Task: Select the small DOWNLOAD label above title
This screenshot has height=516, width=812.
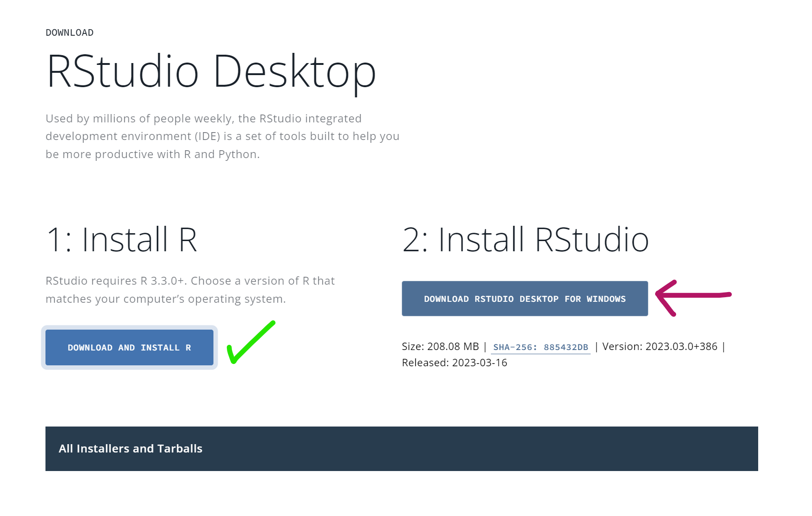Action: (70, 32)
